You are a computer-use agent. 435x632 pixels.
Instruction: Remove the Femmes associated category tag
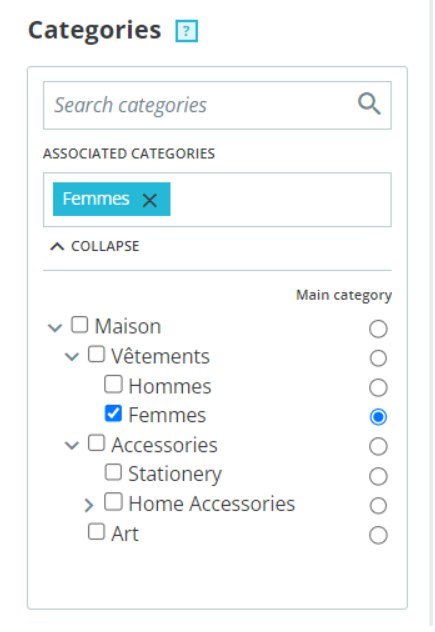click(x=150, y=200)
